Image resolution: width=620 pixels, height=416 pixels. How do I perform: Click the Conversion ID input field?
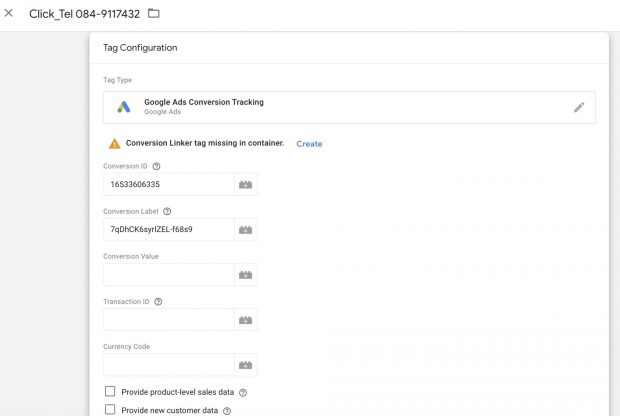coord(169,184)
